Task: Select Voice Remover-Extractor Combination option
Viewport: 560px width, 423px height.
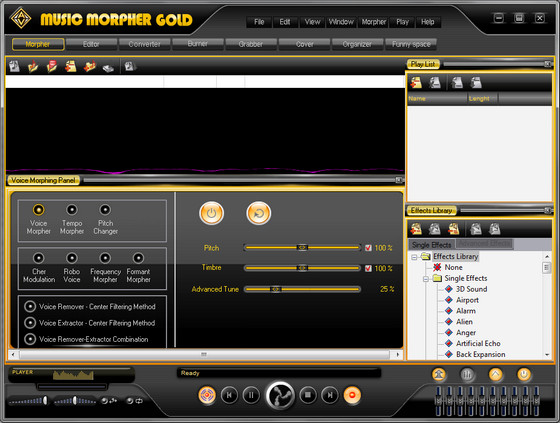Action: tap(30, 339)
